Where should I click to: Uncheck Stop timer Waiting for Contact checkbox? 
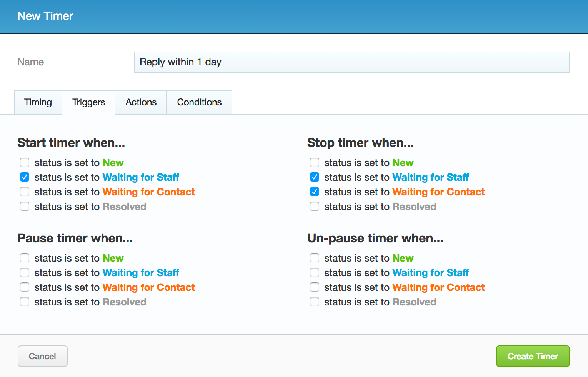[315, 192]
